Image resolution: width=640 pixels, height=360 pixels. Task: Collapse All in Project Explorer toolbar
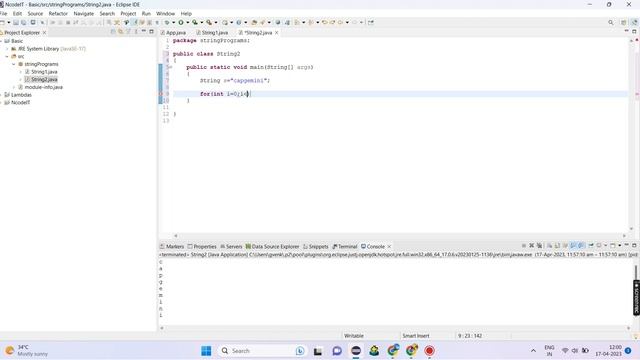[x=113, y=32]
